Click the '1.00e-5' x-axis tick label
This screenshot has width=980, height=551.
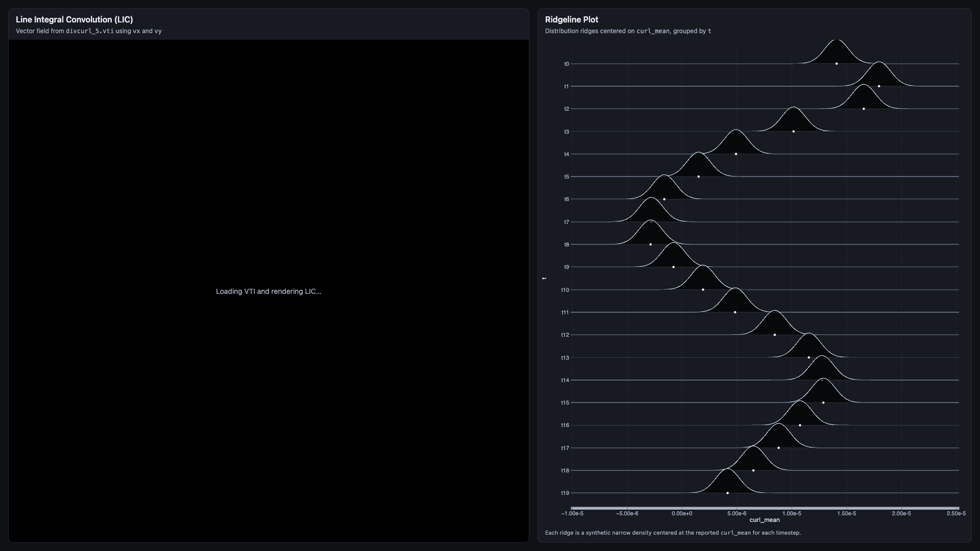click(x=792, y=513)
